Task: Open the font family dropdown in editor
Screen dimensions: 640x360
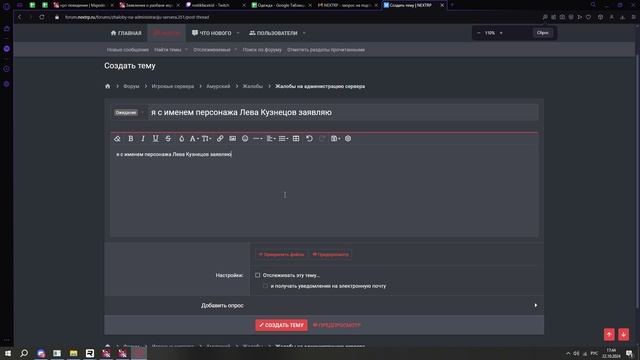Action: 194,139
